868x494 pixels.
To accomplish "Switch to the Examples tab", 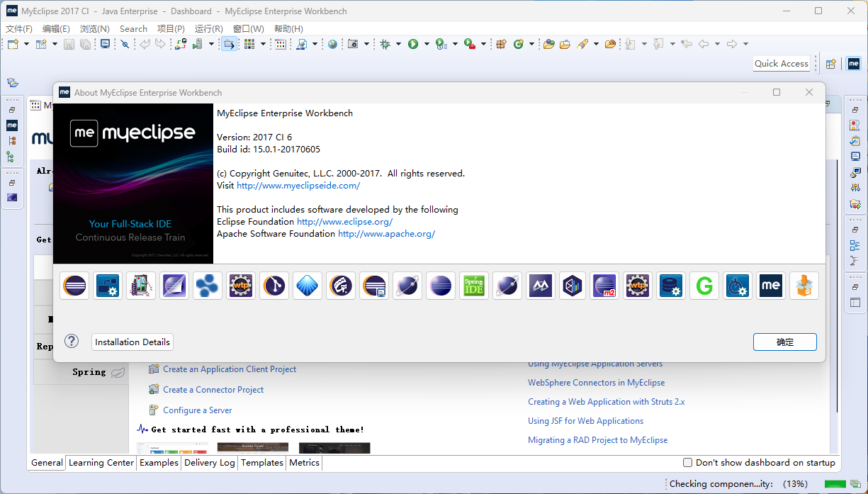I will pyautogui.click(x=159, y=462).
